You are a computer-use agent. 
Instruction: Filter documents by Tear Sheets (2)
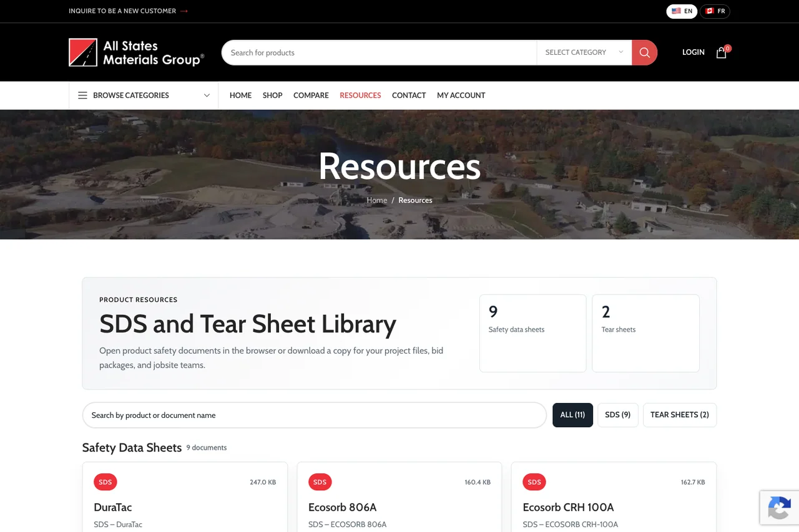tap(680, 415)
